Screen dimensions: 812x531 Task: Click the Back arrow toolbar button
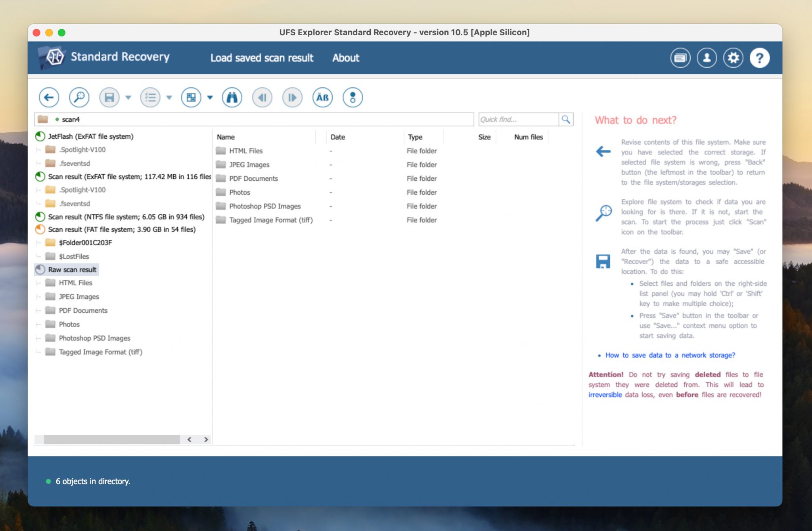pos(49,97)
